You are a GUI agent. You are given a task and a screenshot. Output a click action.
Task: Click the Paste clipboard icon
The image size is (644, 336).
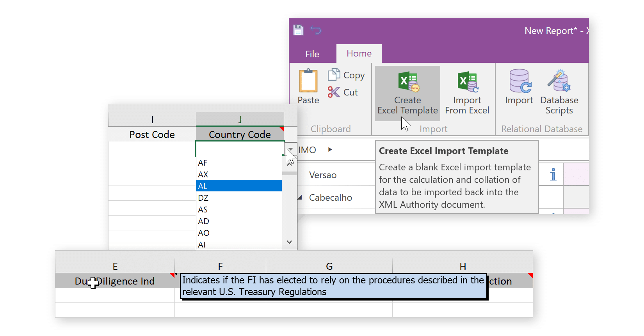pyautogui.click(x=308, y=81)
